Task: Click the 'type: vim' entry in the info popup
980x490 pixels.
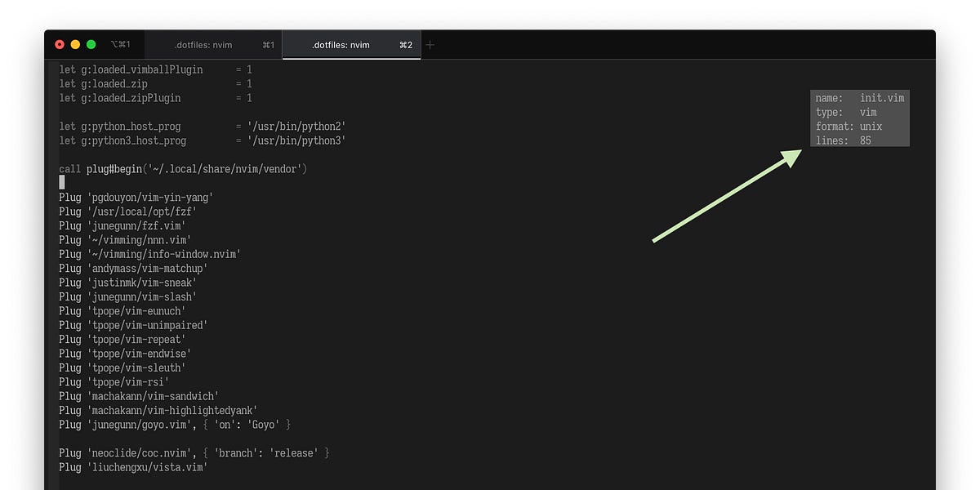Action: 843,112
